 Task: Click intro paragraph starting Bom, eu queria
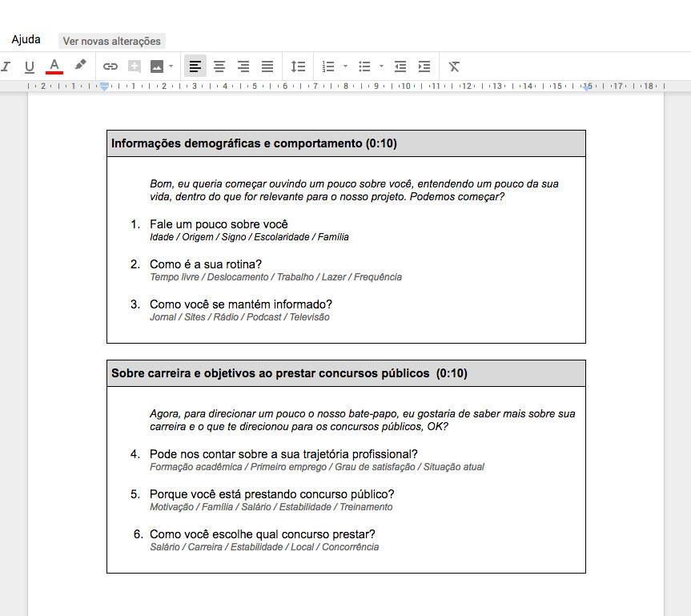pyautogui.click(x=354, y=190)
